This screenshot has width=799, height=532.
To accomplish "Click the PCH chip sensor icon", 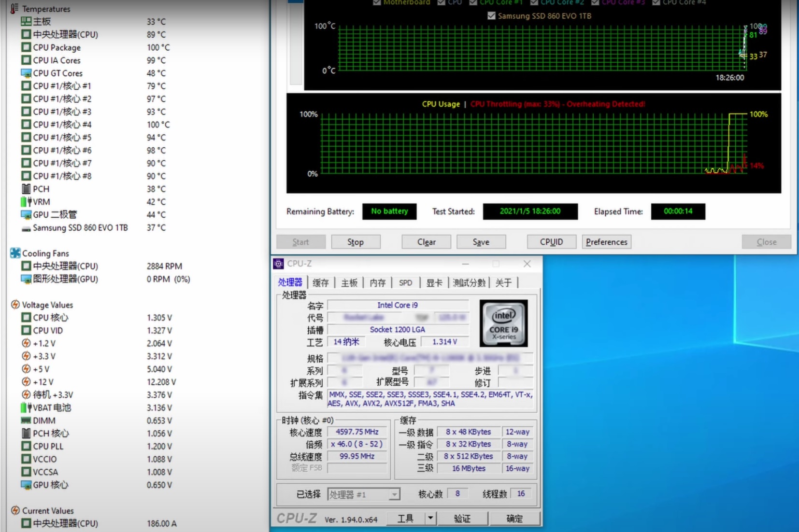I will (x=26, y=189).
